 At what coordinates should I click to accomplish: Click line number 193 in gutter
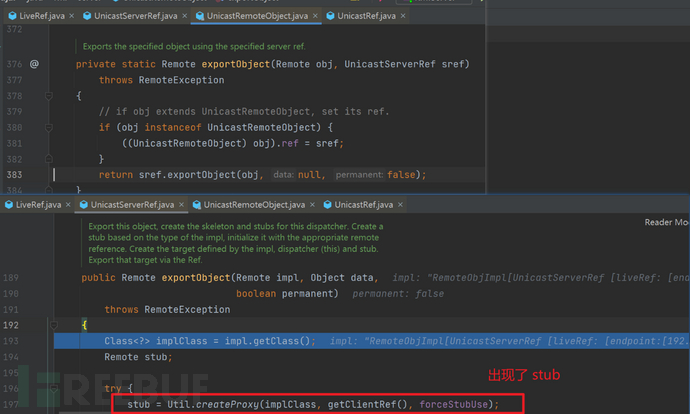click(x=11, y=341)
